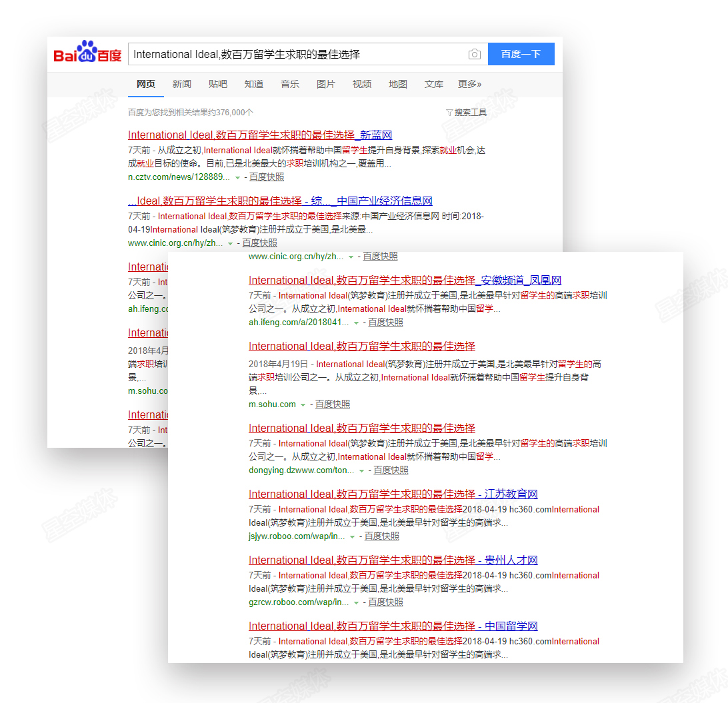Open 百度快照 for n.cztv.com result
This screenshot has height=703, width=728.
point(267,177)
